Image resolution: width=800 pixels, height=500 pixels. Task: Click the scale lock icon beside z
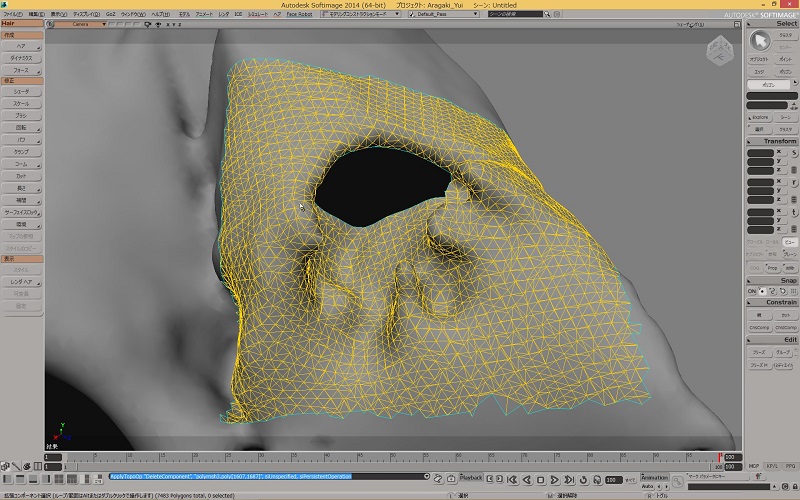794,170
